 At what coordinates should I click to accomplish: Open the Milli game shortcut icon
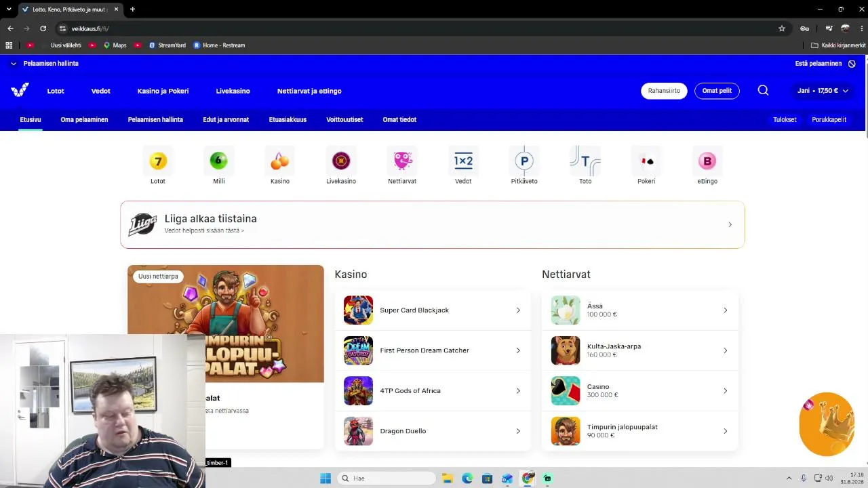point(219,161)
